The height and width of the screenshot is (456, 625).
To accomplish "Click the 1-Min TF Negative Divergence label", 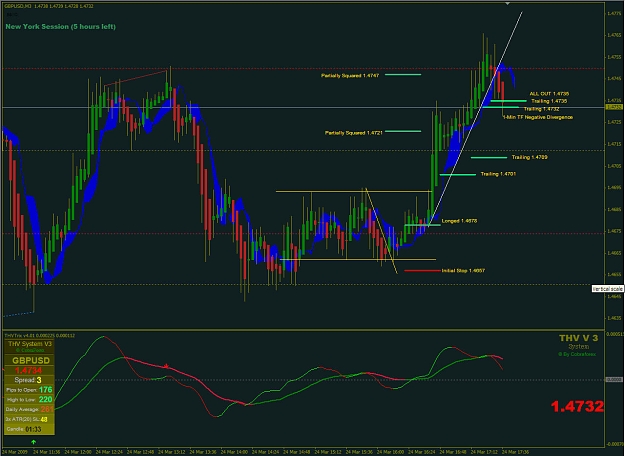I will tap(538, 117).
